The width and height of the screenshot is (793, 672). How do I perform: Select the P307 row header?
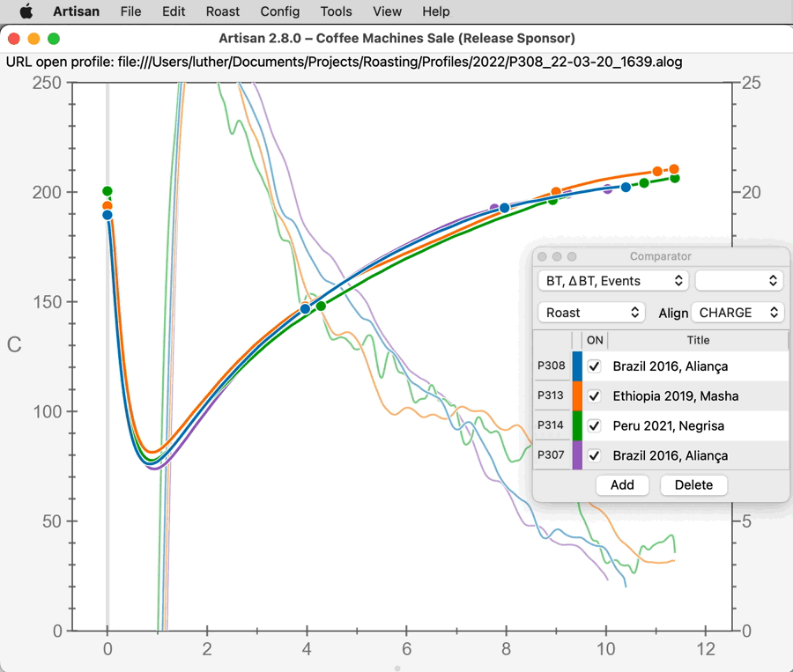pyautogui.click(x=552, y=455)
